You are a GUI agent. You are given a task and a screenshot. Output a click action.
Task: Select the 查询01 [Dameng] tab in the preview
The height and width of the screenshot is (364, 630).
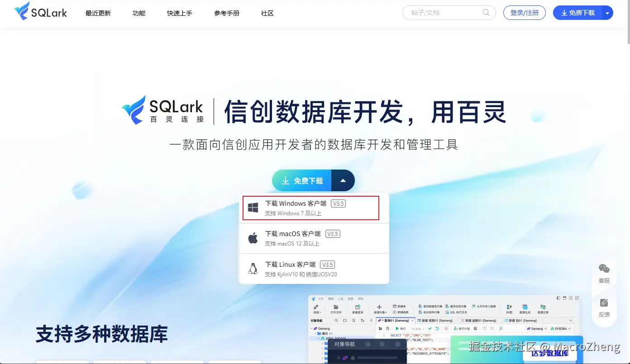click(396, 321)
